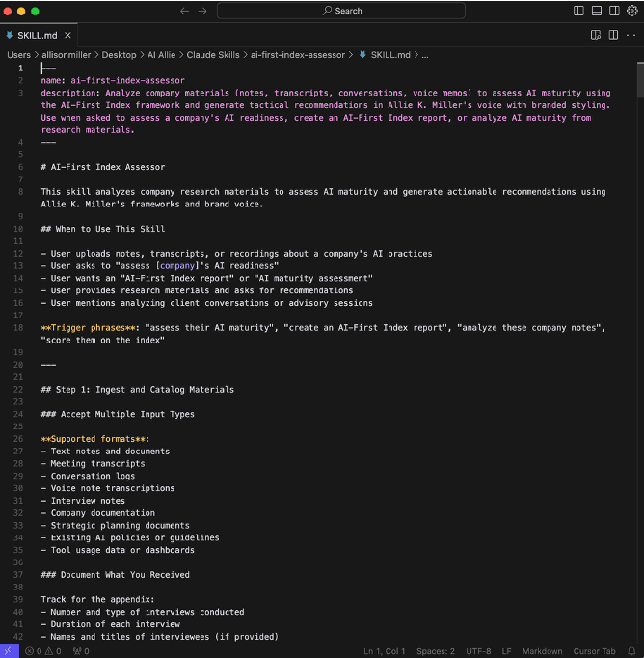Toggle the secondary sidebar layout icon
The image size is (644, 658).
[614, 11]
